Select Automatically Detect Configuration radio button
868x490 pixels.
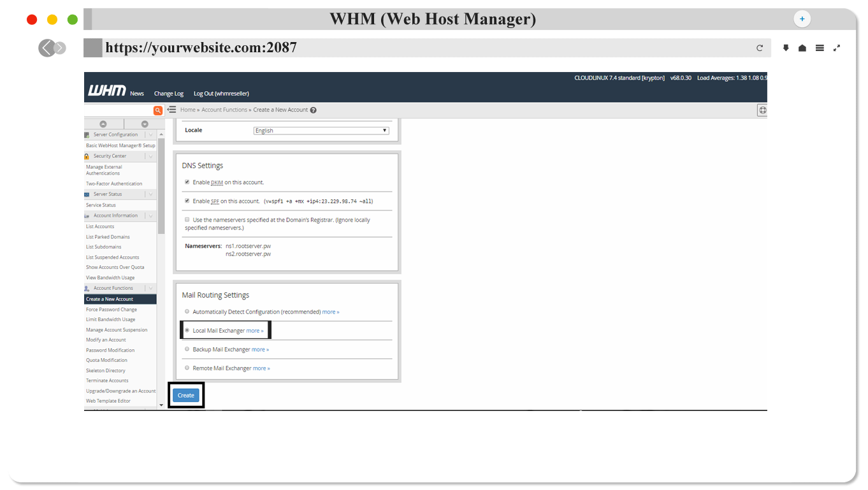(187, 312)
